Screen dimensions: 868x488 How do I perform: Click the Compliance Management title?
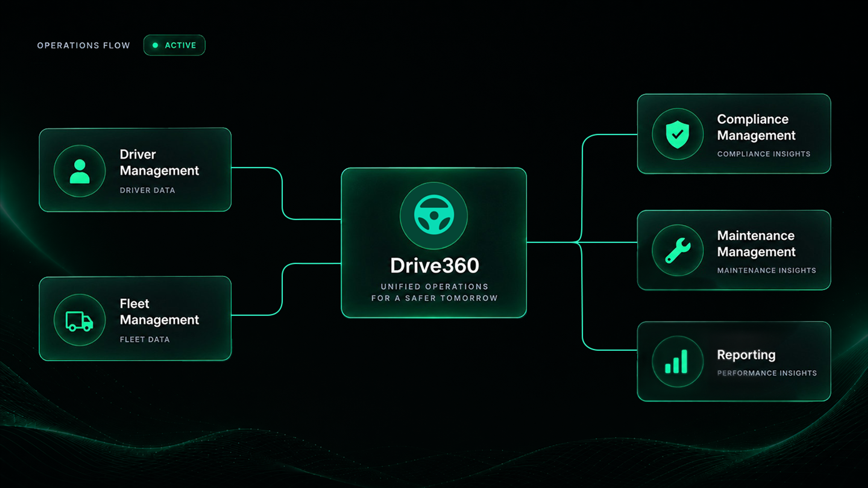(756, 127)
